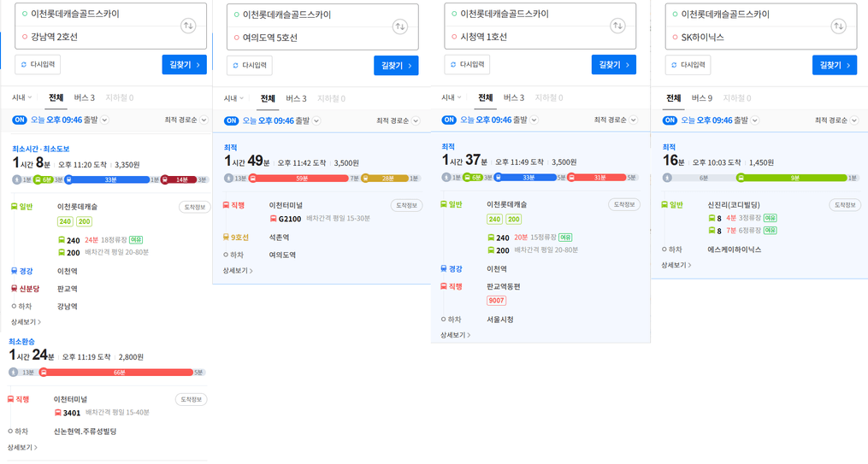Click G2100 bus icon in 여의도역 panel

click(273, 219)
